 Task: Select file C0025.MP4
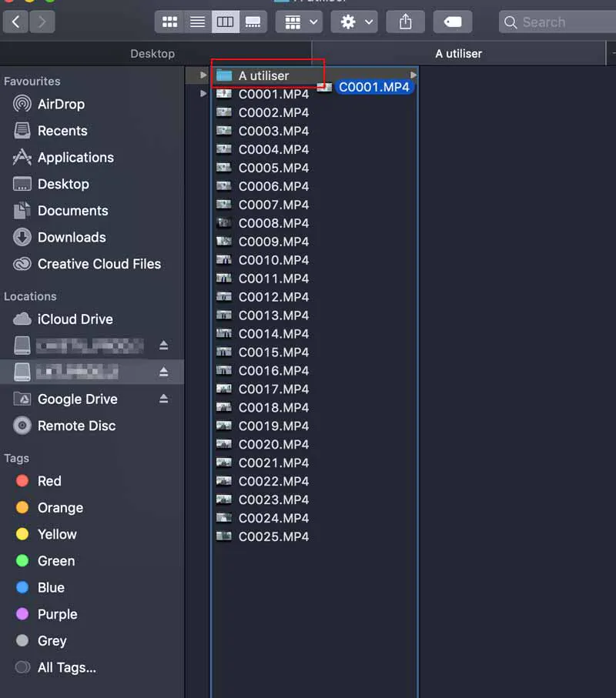coord(273,537)
